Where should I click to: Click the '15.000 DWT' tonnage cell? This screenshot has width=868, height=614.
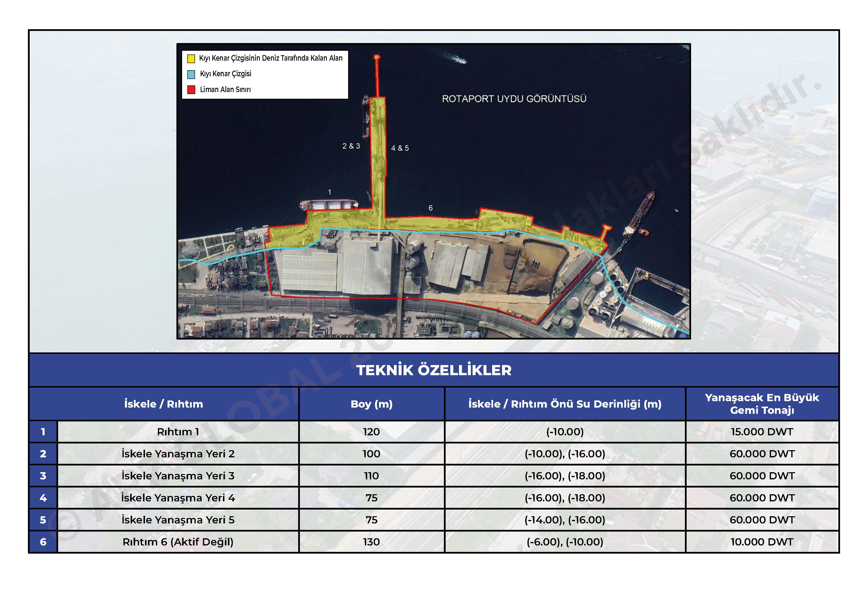[x=762, y=432]
